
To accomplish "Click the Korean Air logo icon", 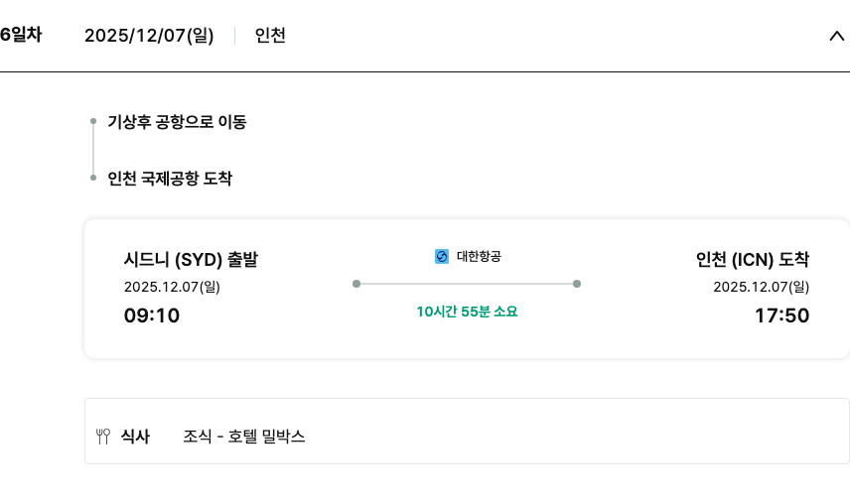I will [442, 256].
